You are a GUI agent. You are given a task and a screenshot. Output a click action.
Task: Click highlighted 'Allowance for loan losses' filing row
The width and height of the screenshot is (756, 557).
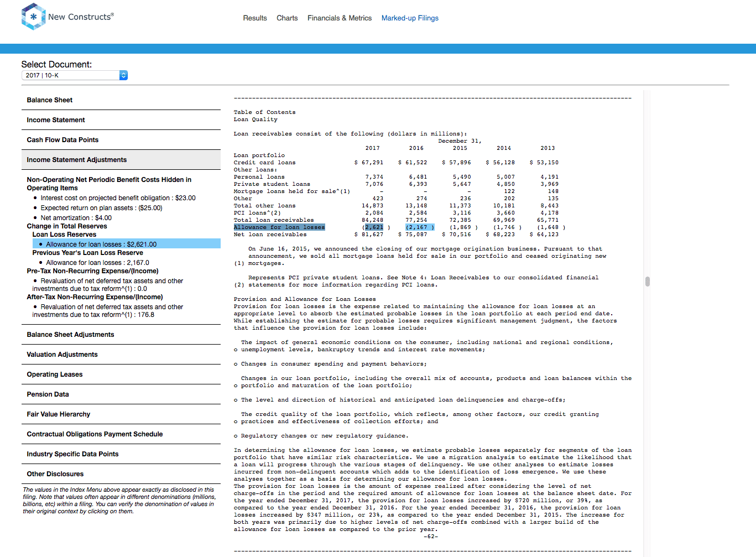click(279, 227)
